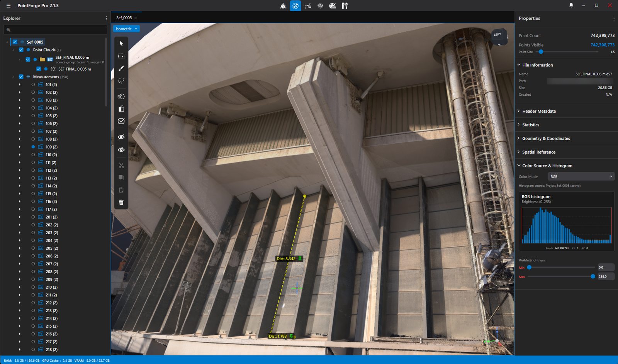Open the stacked layers workspace icon
The height and width of the screenshot is (364, 618).
320,6
